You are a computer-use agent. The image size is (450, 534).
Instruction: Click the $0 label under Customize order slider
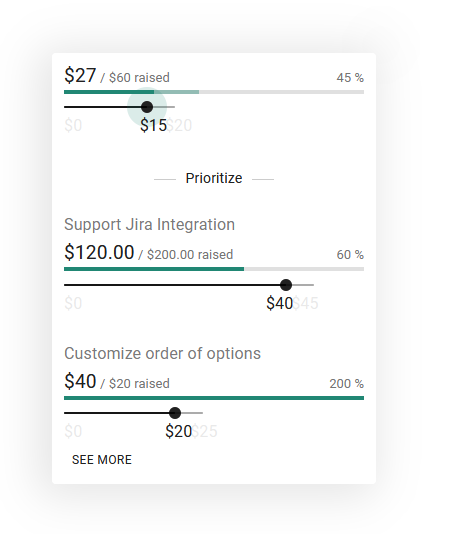73,431
